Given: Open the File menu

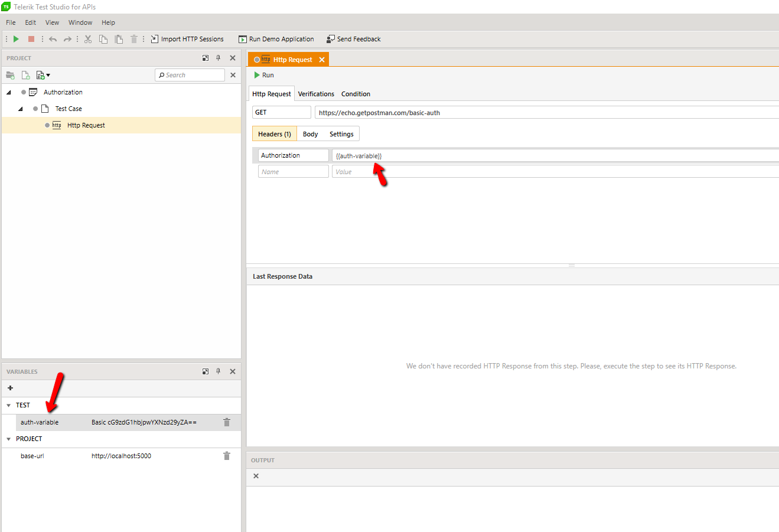Looking at the screenshot, I should [x=11, y=22].
